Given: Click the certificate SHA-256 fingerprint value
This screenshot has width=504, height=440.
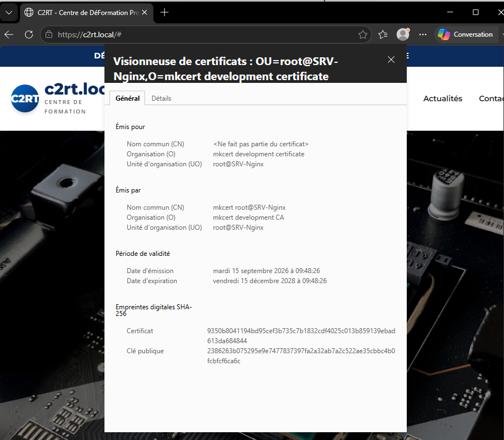Looking at the screenshot, I should 301,336.
